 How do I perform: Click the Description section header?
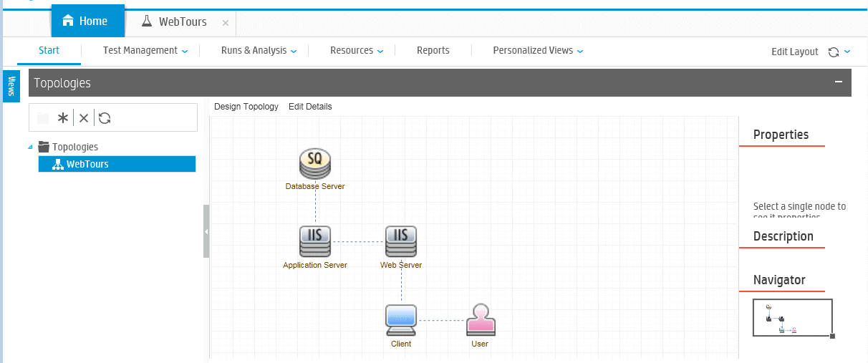[783, 236]
